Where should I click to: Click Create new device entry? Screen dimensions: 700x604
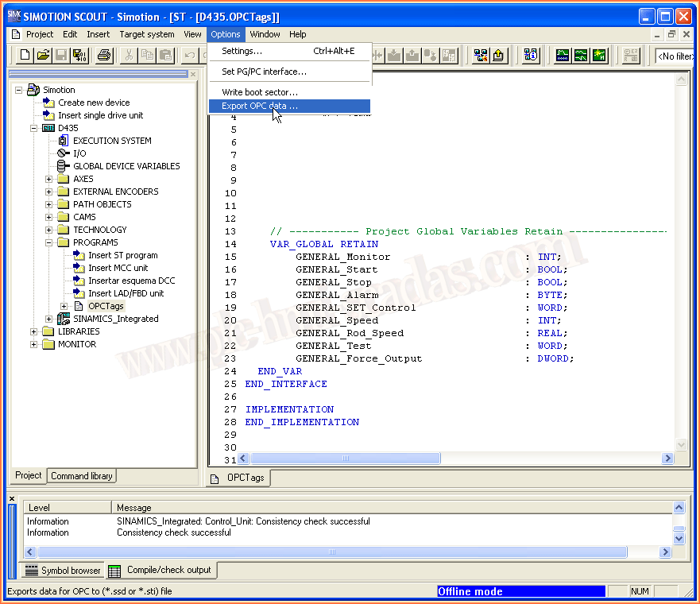click(93, 103)
